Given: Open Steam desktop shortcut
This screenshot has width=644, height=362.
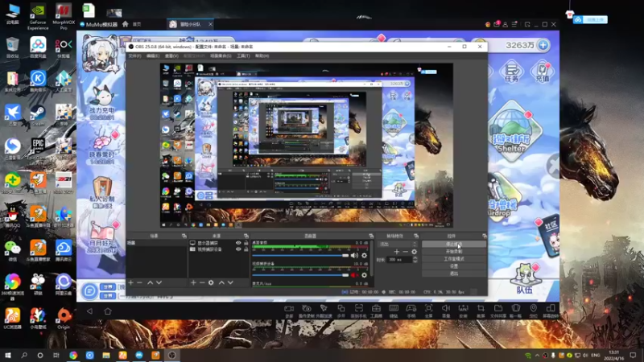Looking at the screenshot, I should 38,115.
